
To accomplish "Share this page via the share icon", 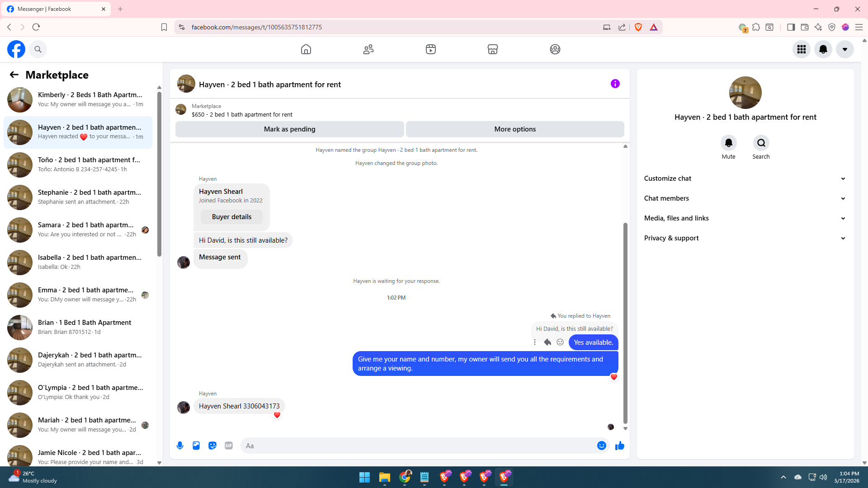I will [x=622, y=27].
